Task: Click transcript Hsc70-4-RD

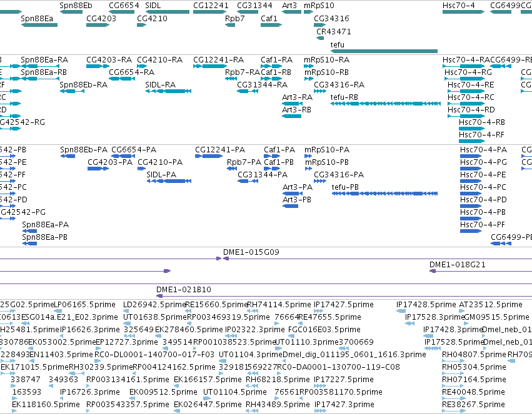Action: click(x=466, y=116)
